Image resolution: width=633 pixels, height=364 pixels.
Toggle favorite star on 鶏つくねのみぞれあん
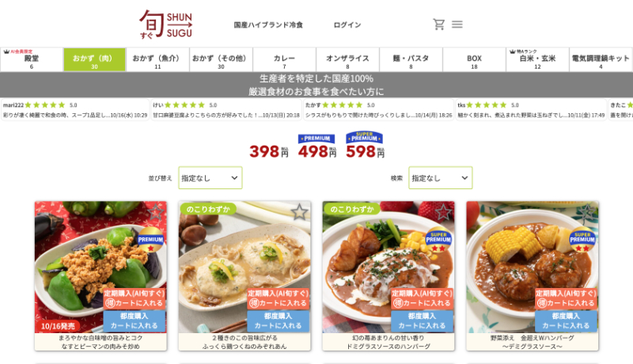[299, 212]
